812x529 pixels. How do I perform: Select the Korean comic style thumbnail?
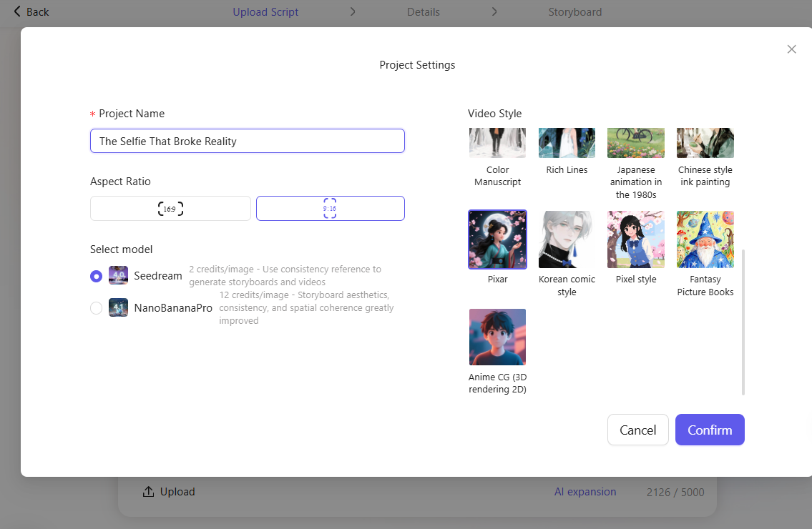point(567,239)
